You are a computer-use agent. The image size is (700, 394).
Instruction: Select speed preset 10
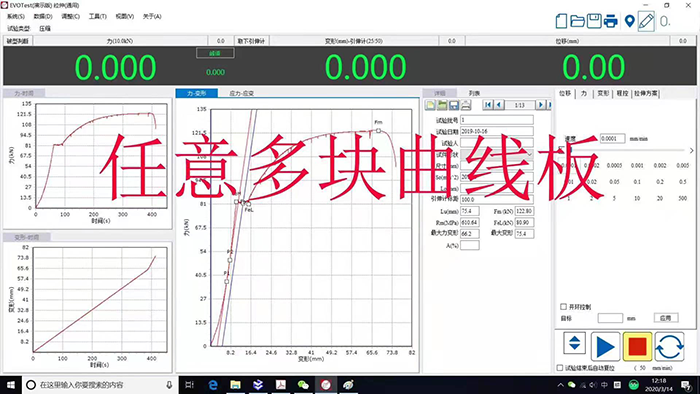point(637,198)
